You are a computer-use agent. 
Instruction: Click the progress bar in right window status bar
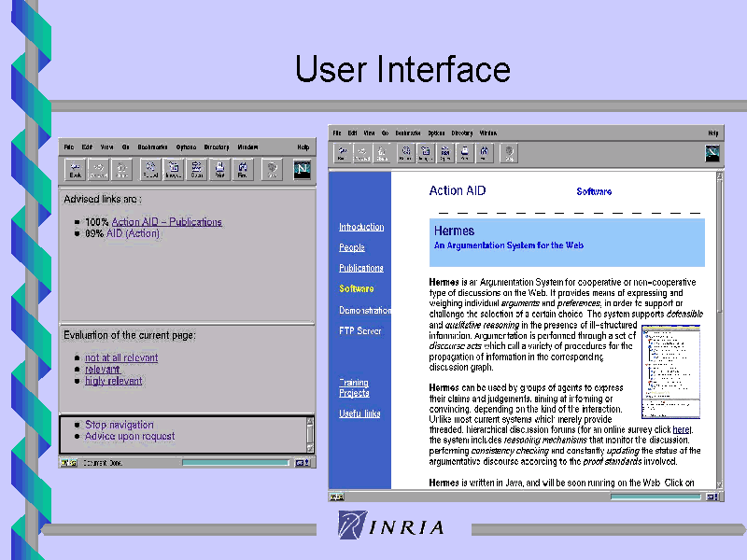pyautogui.click(x=655, y=497)
